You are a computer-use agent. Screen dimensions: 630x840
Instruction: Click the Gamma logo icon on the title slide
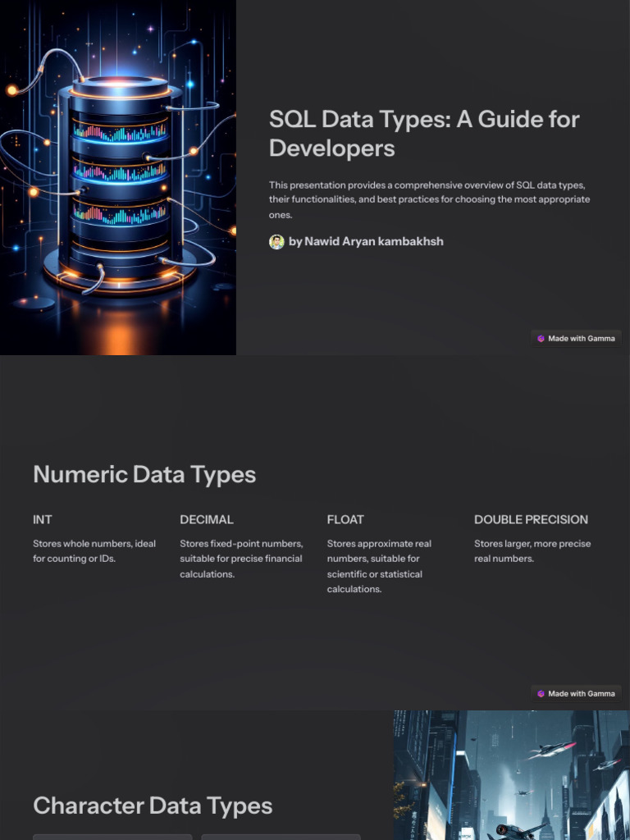click(541, 338)
